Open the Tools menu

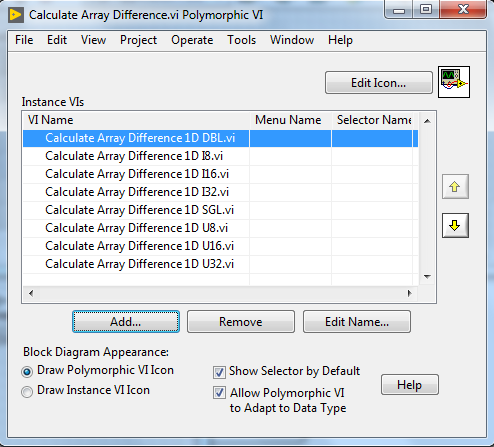point(241,40)
